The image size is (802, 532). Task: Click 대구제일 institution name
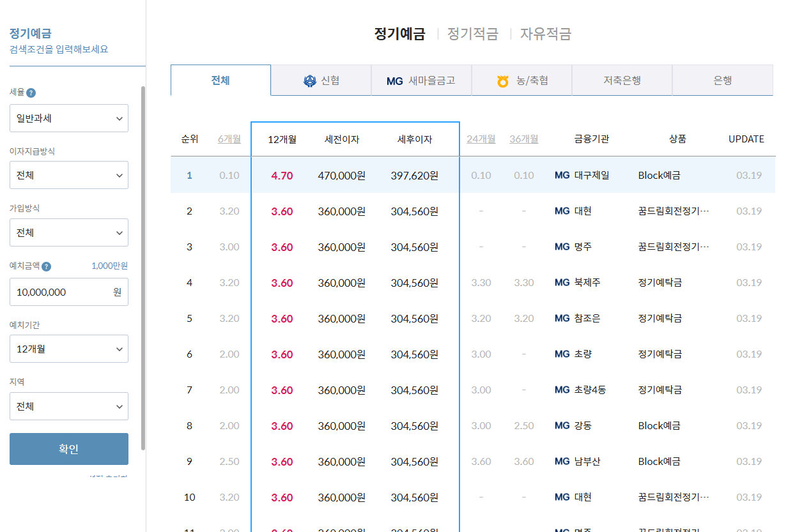(592, 175)
